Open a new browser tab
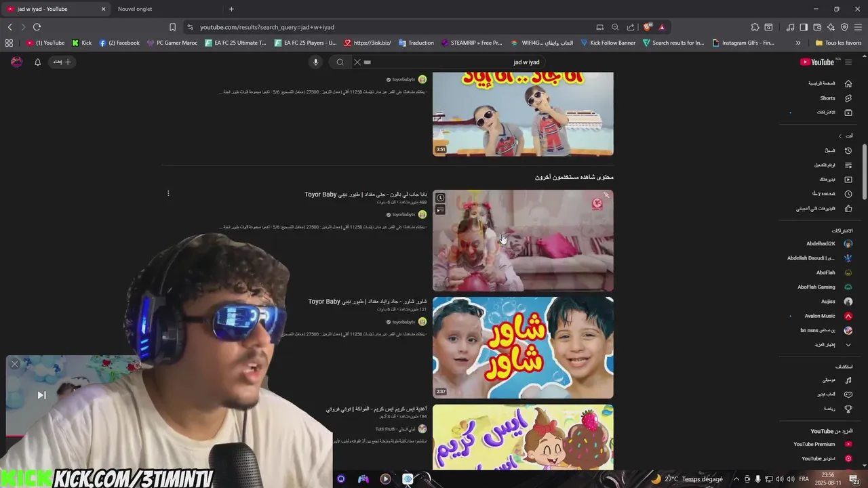The height and width of the screenshot is (488, 868). pyautogui.click(x=231, y=9)
